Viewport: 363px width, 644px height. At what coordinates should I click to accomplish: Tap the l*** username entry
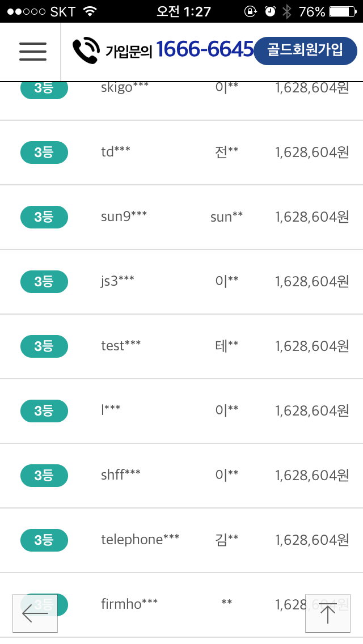pyautogui.click(x=111, y=410)
